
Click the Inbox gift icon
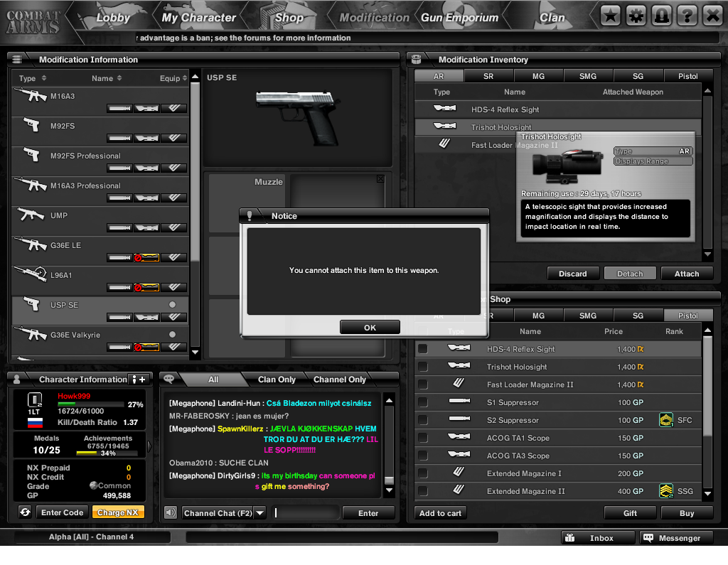click(x=569, y=537)
